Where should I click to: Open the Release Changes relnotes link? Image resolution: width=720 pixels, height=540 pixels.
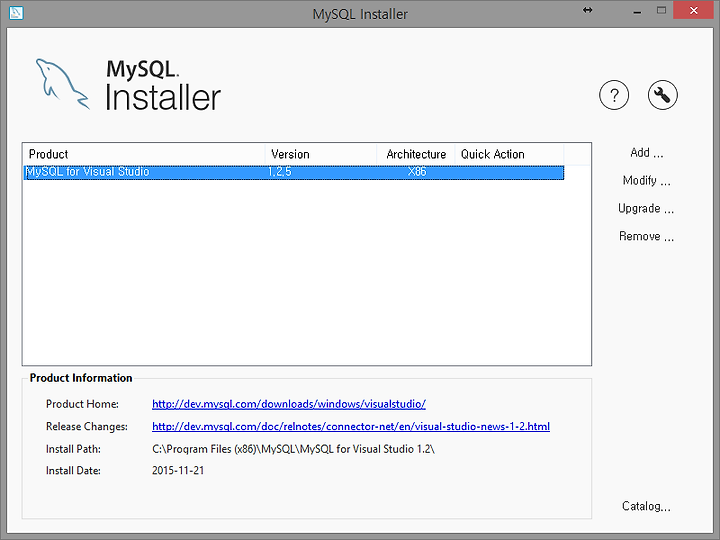pos(351,427)
